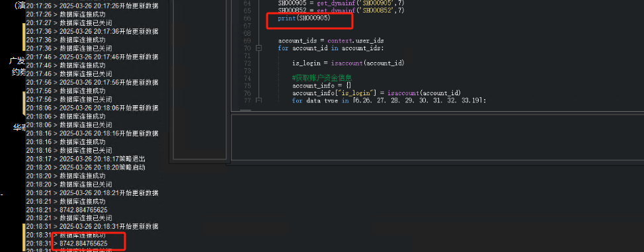Select the 20:18:21 log line showing 8742.884765625
This screenshot has height=252, width=644.
[x=67, y=210]
